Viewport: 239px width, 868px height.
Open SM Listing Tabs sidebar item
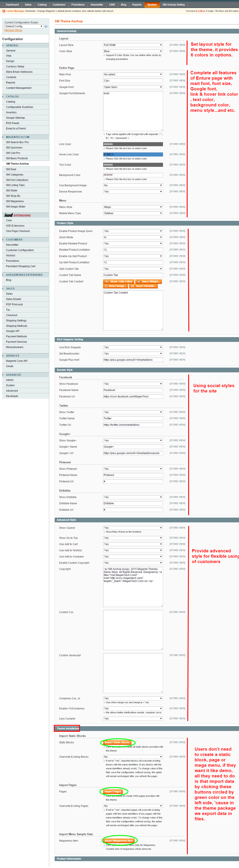coord(15,185)
